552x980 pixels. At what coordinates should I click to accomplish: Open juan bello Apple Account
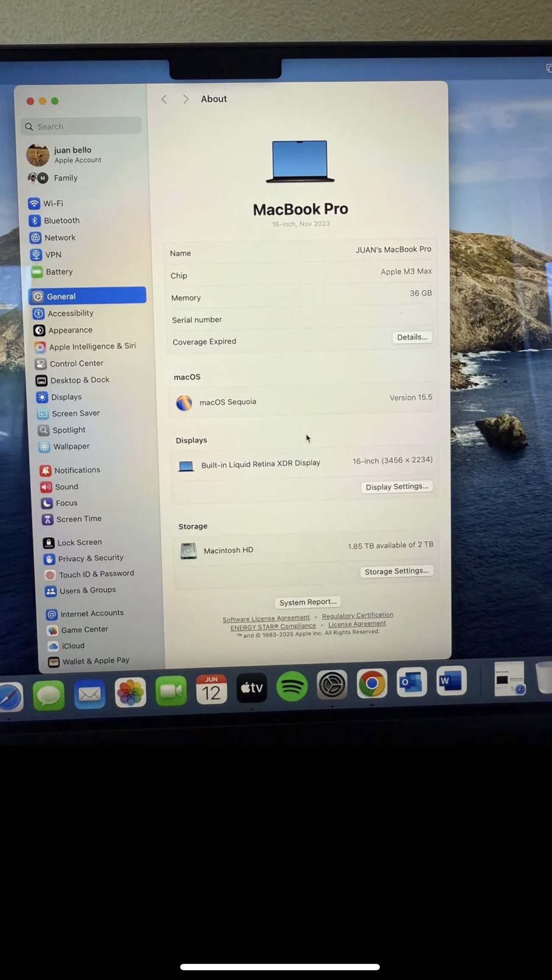tap(65, 155)
